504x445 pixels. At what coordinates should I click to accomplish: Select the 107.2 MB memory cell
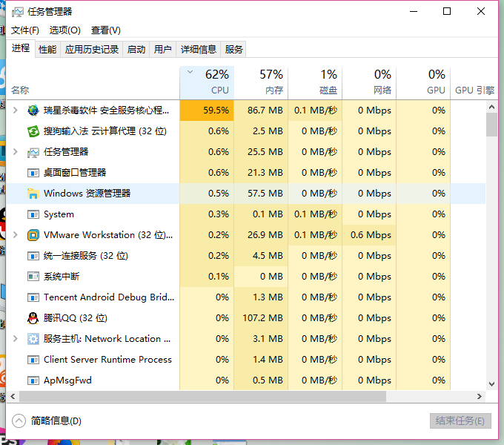click(x=261, y=318)
